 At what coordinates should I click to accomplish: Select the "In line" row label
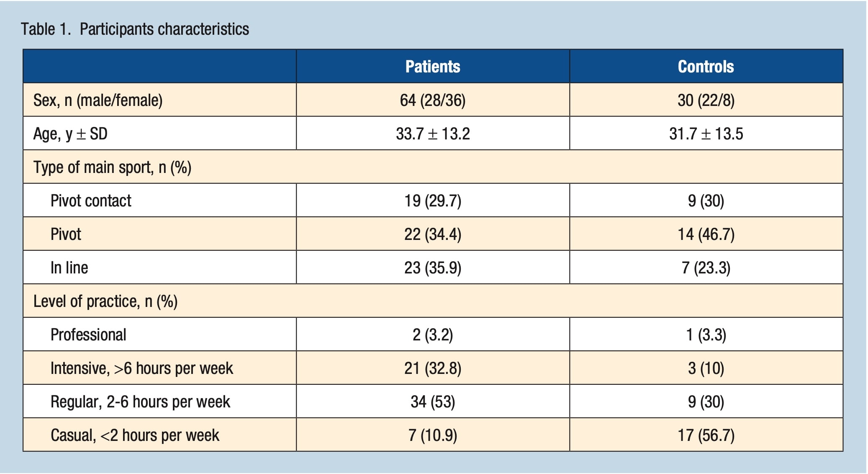[69, 268]
